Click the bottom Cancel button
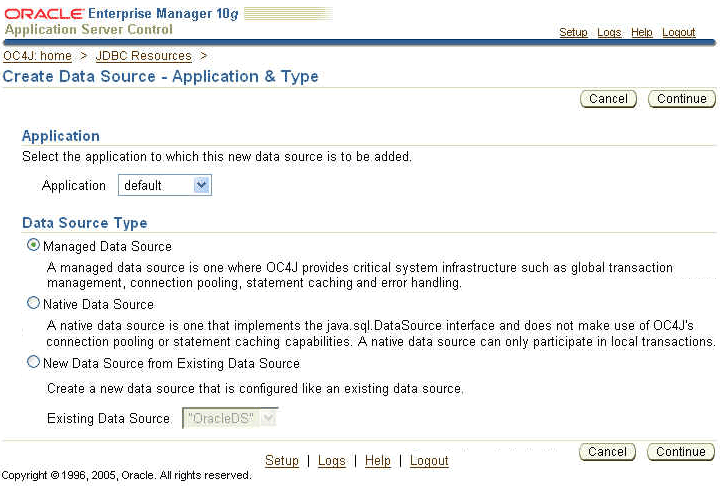This screenshot has height=490, width=720. (x=607, y=452)
